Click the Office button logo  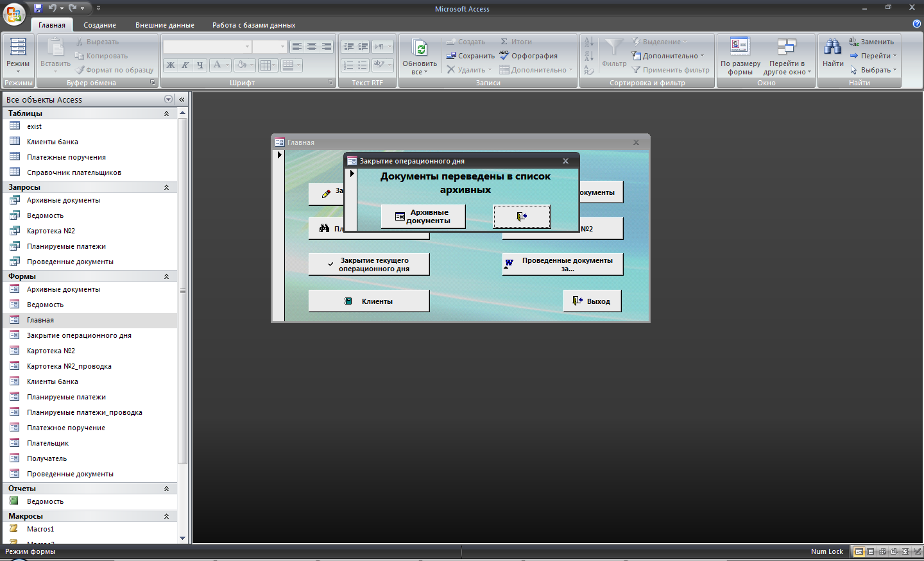click(x=14, y=14)
